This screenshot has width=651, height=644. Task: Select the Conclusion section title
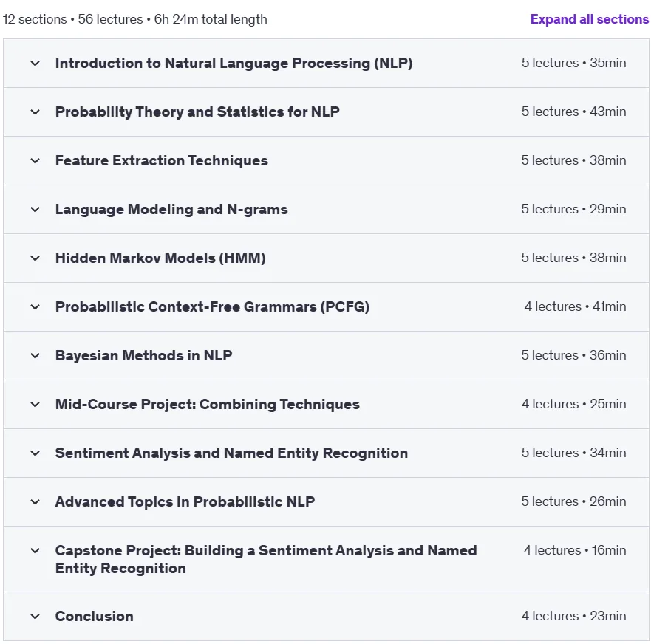(x=95, y=616)
